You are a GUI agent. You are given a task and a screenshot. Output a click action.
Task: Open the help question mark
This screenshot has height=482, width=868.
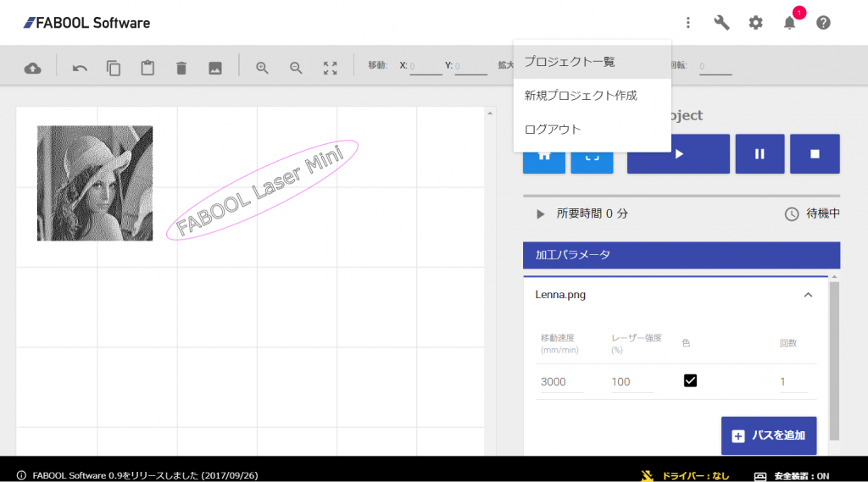click(x=823, y=23)
